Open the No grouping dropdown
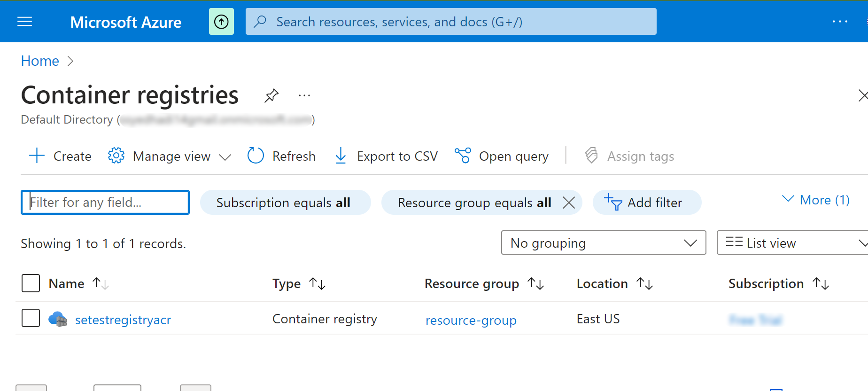 click(x=604, y=243)
